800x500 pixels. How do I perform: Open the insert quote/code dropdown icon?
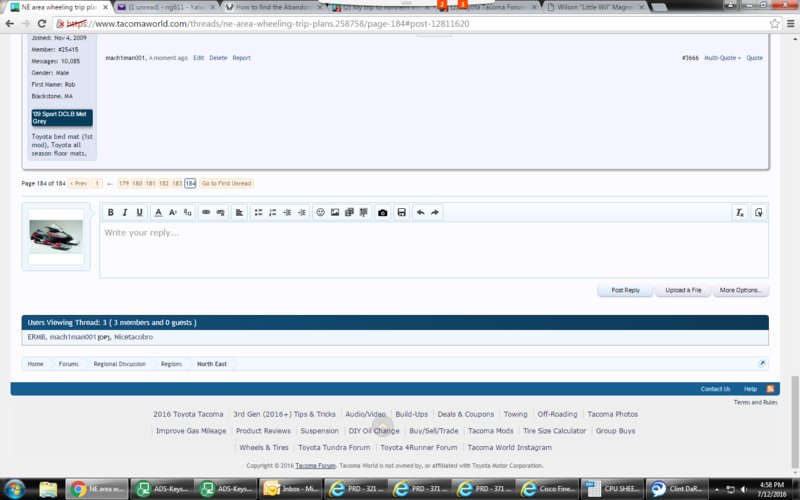tap(363, 212)
